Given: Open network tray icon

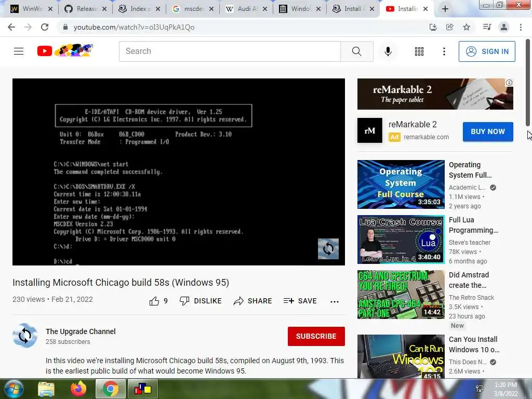Looking at the screenshot, I should pos(480,389).
